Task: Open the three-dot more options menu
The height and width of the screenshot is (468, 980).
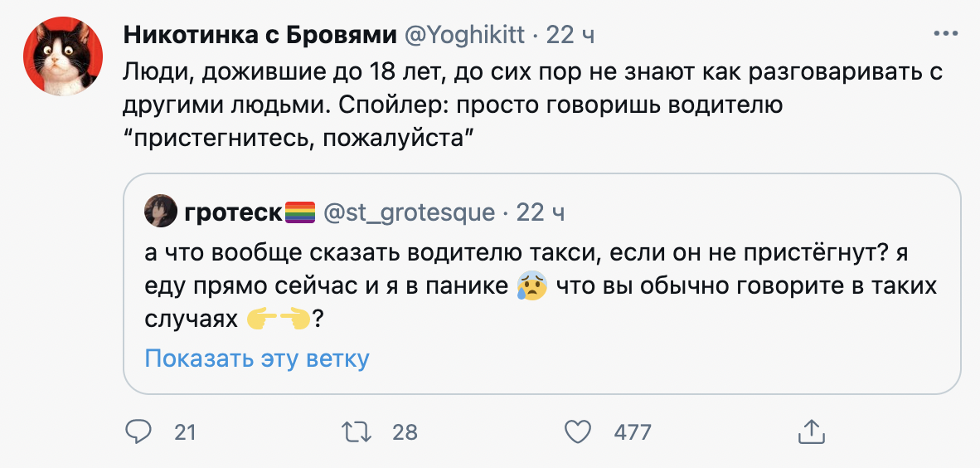Action: point(946,34)
